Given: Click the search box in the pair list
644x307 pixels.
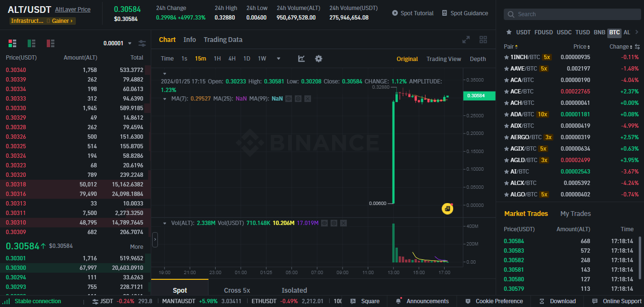Looking at the screenshot, I should click(x=572, y=14).
